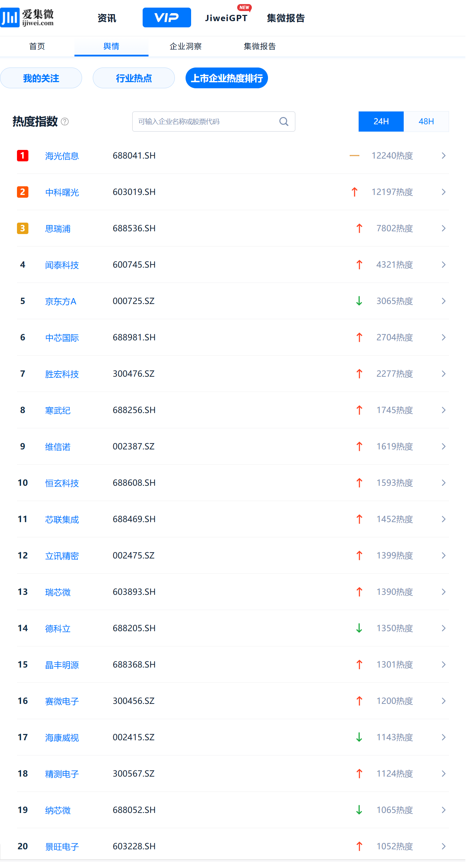This screenshot has height=868, width=466.
Task: Open the 寒武纪 company link
Action: click(x=58, y=411)
